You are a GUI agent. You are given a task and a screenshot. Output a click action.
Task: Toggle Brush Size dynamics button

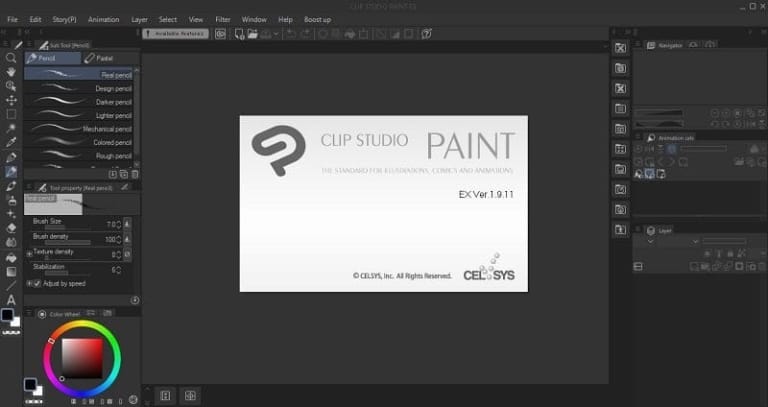[x=127, y=224]
